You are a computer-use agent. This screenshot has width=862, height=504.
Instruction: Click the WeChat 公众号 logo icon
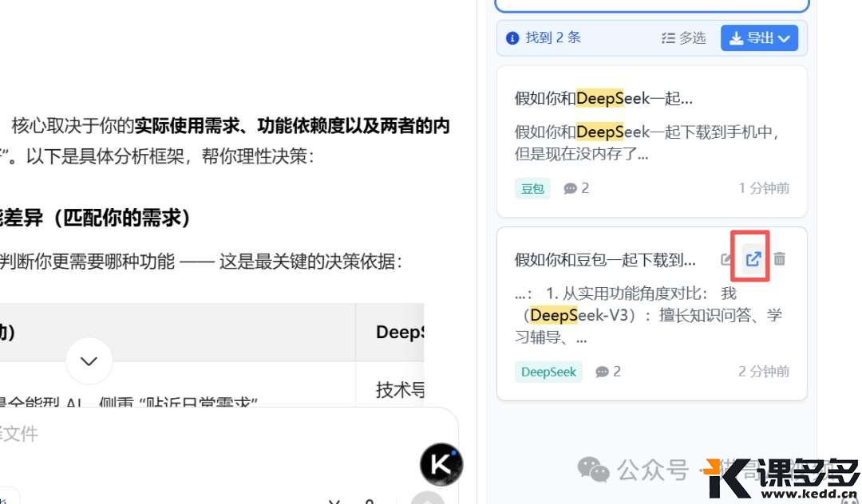click(593, 470)
